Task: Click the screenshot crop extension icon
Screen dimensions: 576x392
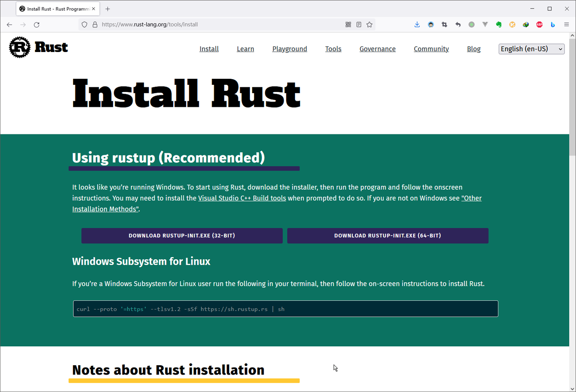Action: (x=444, y=24)
